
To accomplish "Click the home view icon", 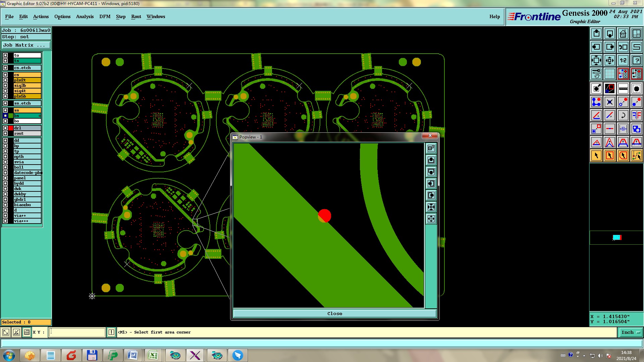I will point(623,34).
